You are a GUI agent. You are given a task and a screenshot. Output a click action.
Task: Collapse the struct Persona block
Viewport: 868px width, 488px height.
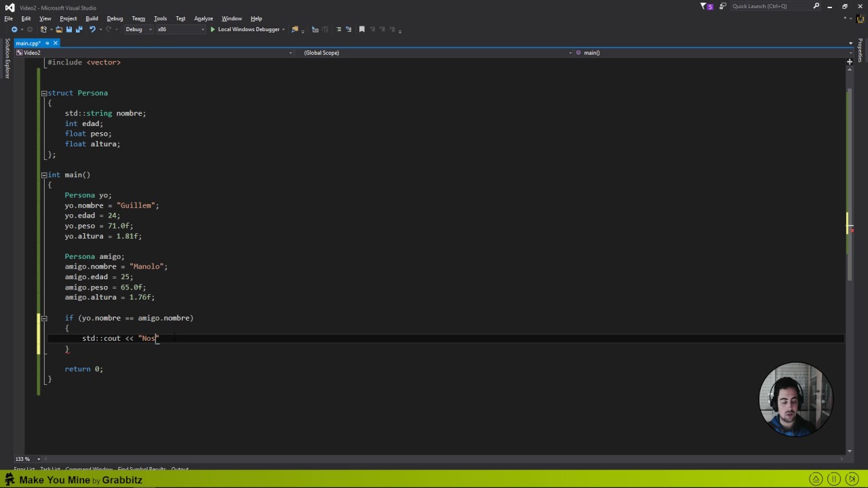click(44, 93)
